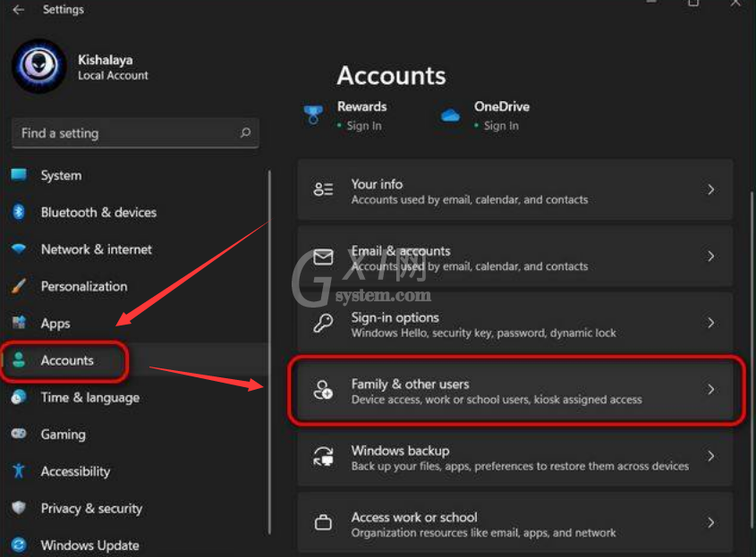Click the Network Wi-Fi icon in sidebar

tap(19, 249)
